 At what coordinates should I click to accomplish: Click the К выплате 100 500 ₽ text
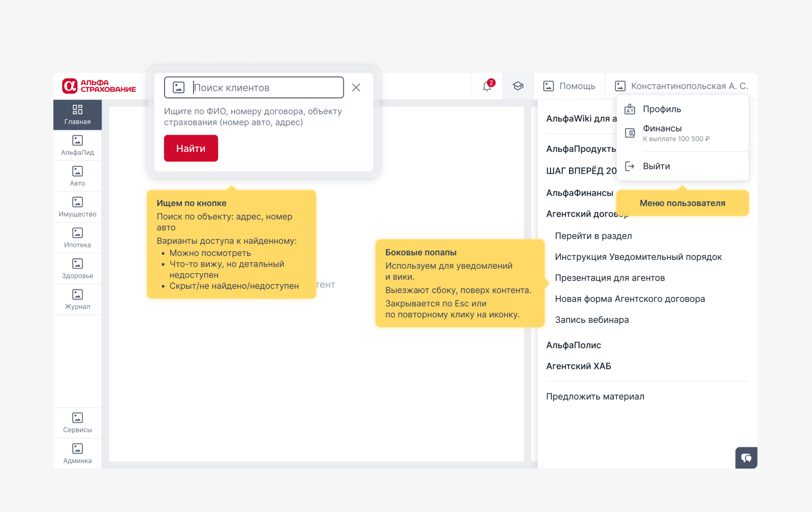(x=676, y=139)
